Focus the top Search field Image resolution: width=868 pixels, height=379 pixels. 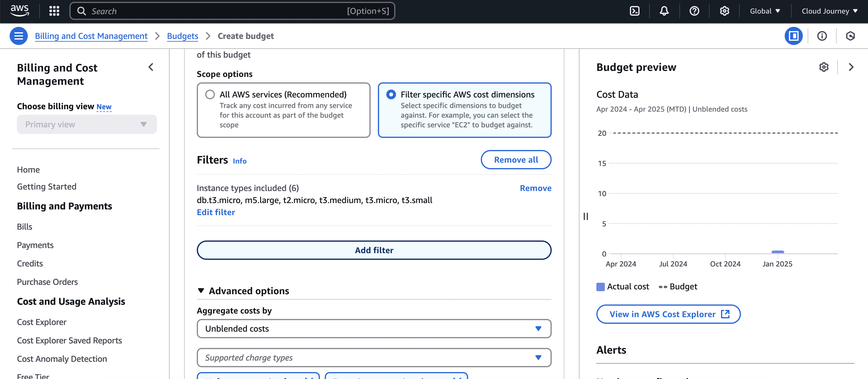tap(232, 11)
